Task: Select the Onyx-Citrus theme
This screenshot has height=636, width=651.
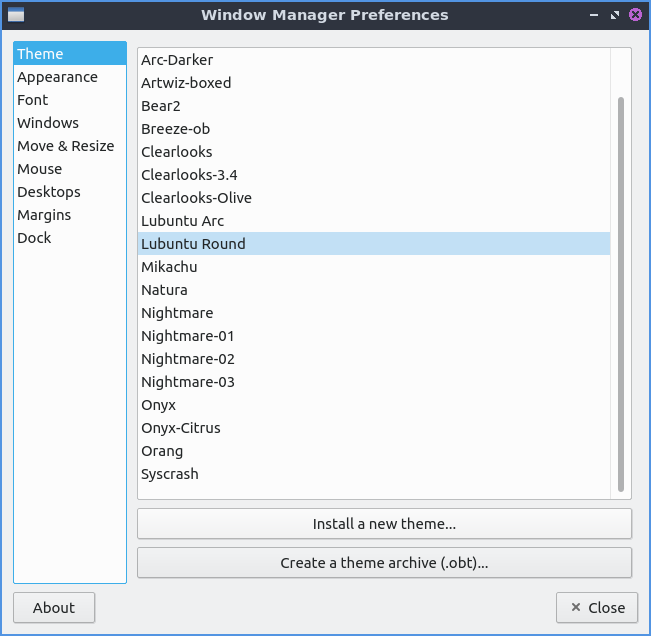Action: [x=180, y=428]
